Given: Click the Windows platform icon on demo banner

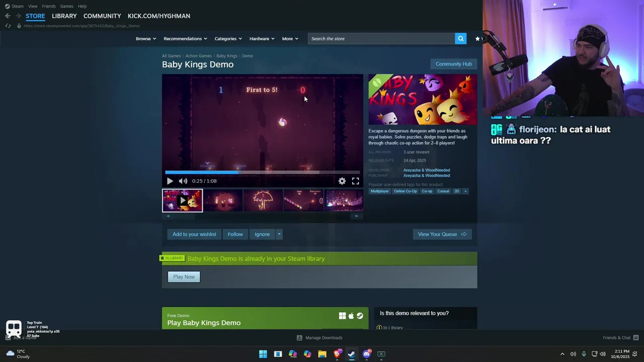Looking at the screenshot, I should coord(342,316).
